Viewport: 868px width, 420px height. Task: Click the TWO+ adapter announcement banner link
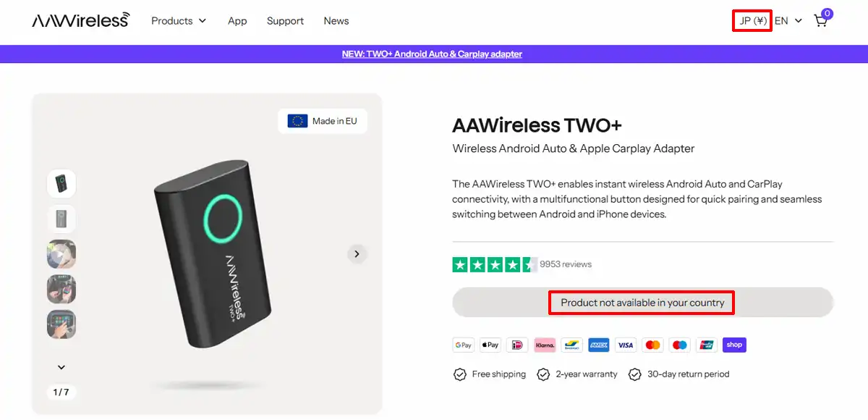click(432, 54)
